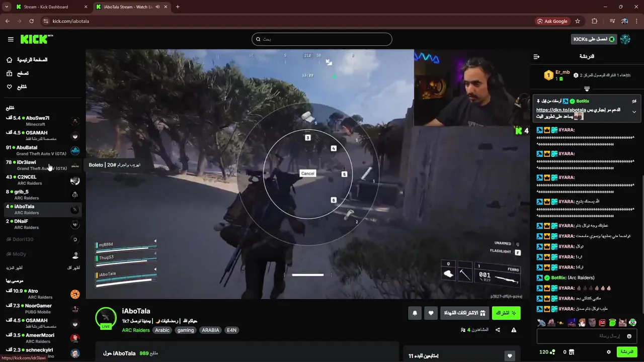Go to Kick homepage via KICK logo
Screen dimensions: 644x362
[x=36, y=39]
